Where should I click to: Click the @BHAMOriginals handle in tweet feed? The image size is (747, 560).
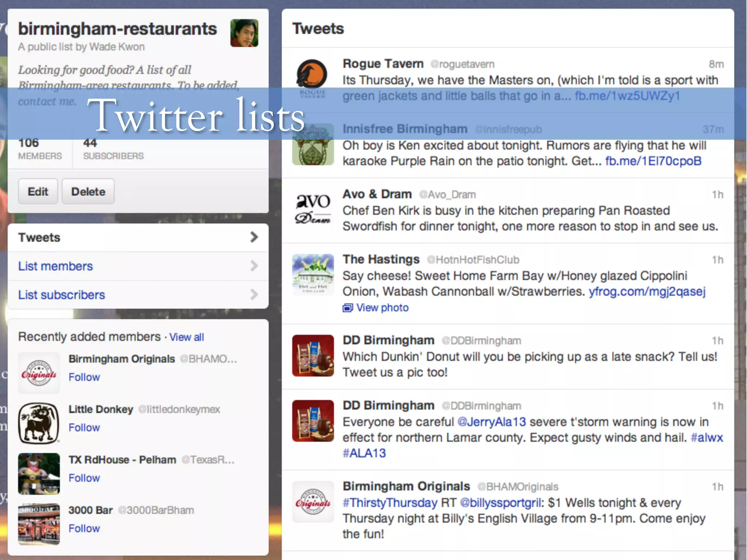(x=518, y=487)
